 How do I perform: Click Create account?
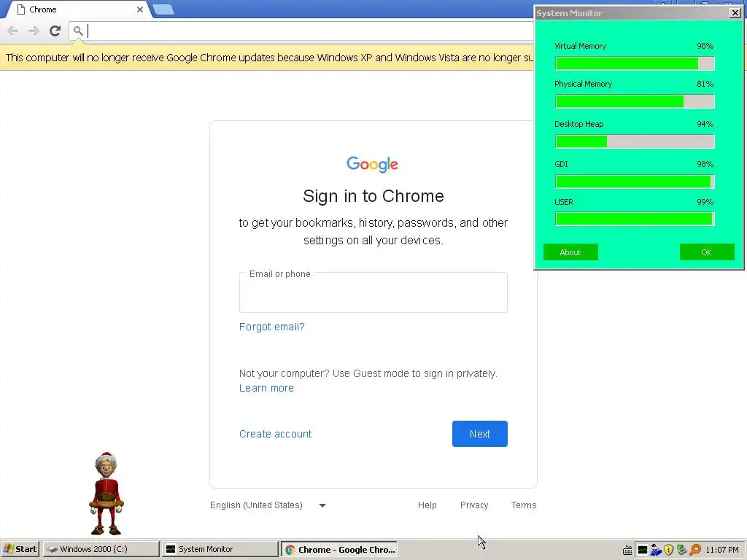coord(275,434)
